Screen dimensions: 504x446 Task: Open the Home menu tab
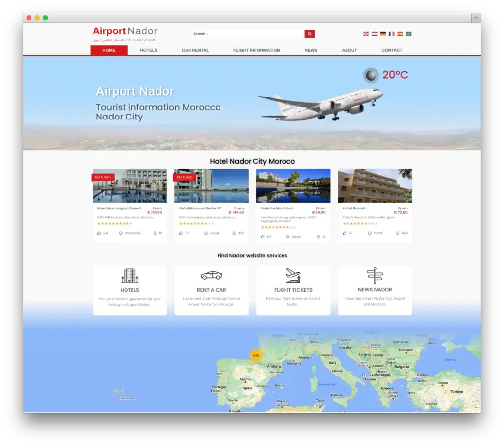(109, 50)
